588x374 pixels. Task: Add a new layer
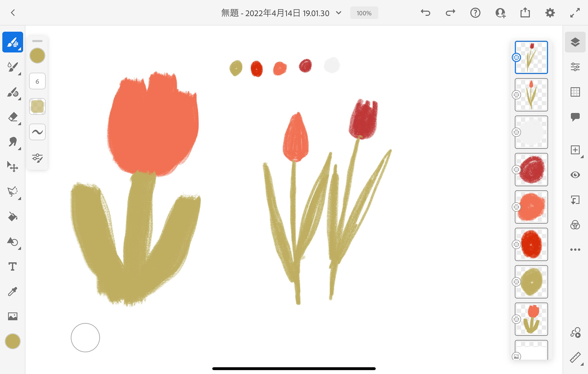(x=575, y=150)
